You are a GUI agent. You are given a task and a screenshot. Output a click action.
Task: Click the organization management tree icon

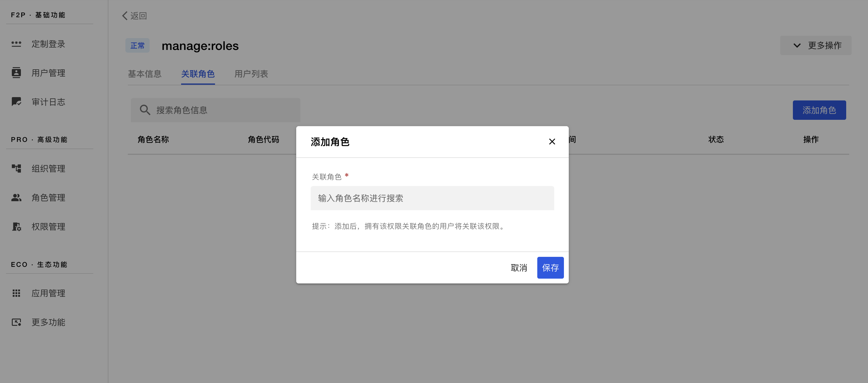[16, 168]
